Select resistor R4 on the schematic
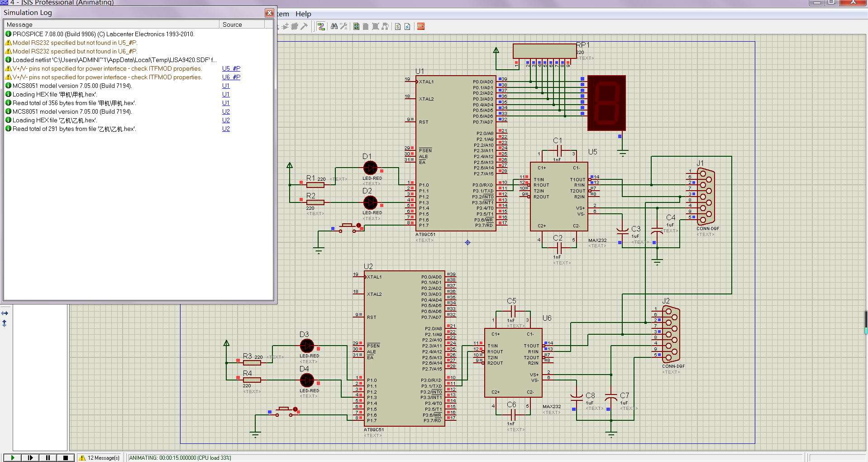Viewport: 868px width, 462px height. (252, 380)
